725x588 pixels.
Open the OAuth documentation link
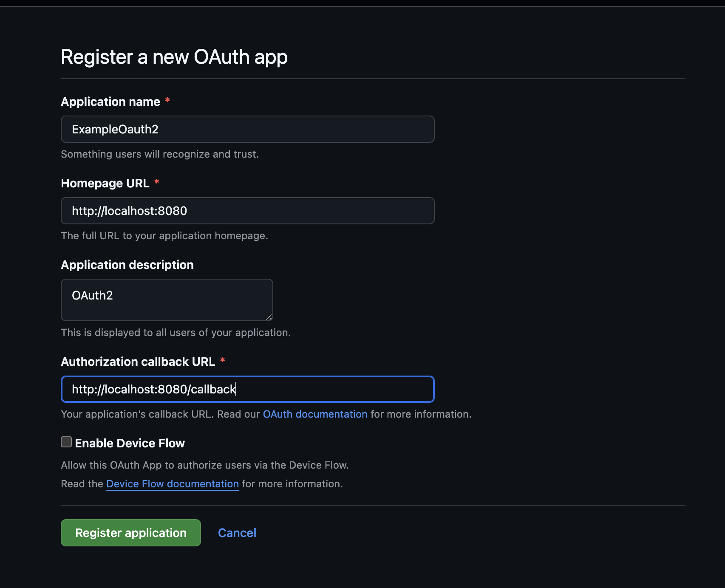pos(315,414)
